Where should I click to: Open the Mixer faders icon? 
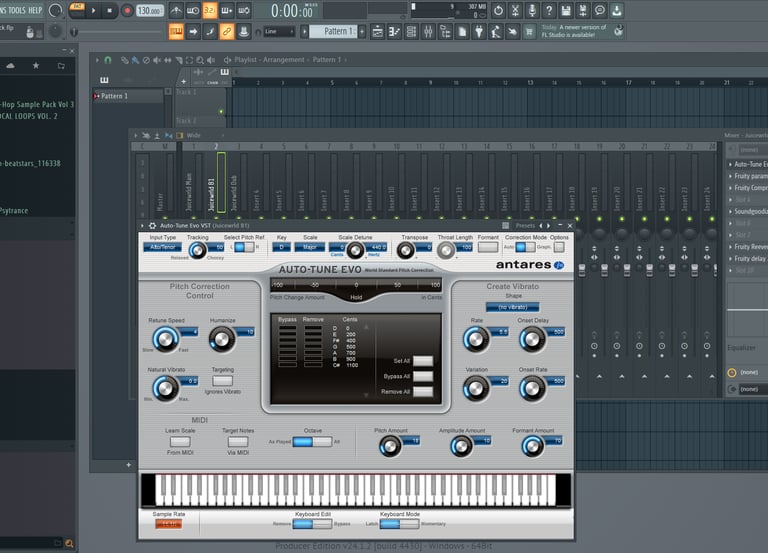(428, 32)
